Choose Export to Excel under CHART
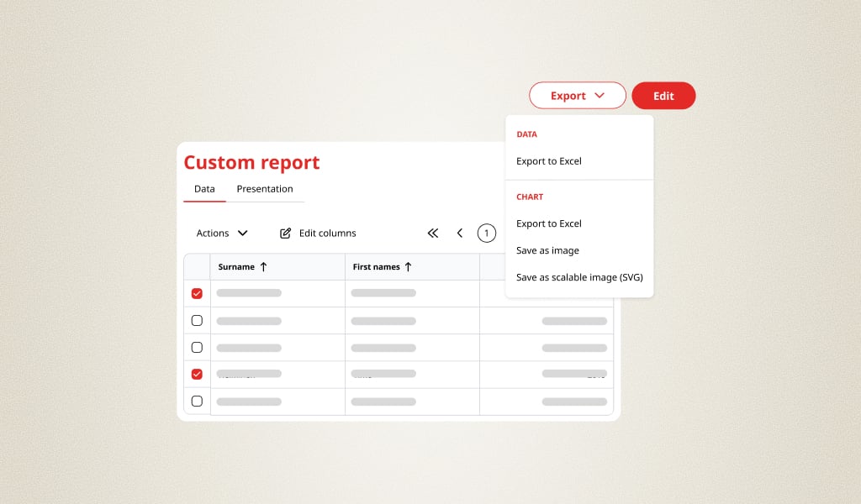The height and width of the screenshot is (504, 861). (548, 223)
